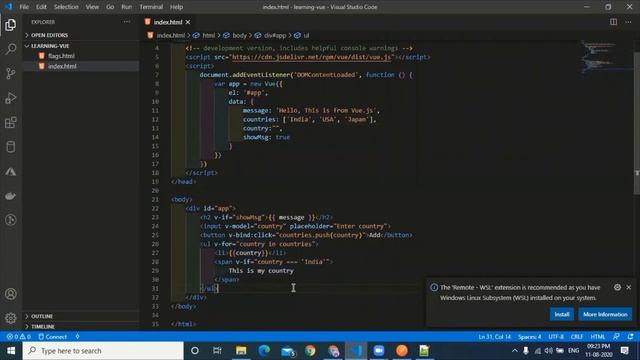Open flags.html in the explorer
The width and height of the screenshot is (640, 360).
61,56
